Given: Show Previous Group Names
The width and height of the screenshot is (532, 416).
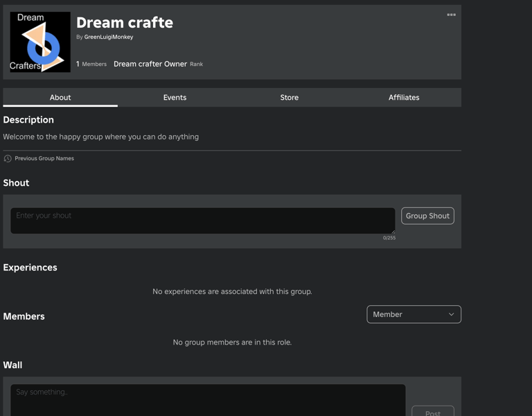Looking at the screenshot, I should [44, 159].
